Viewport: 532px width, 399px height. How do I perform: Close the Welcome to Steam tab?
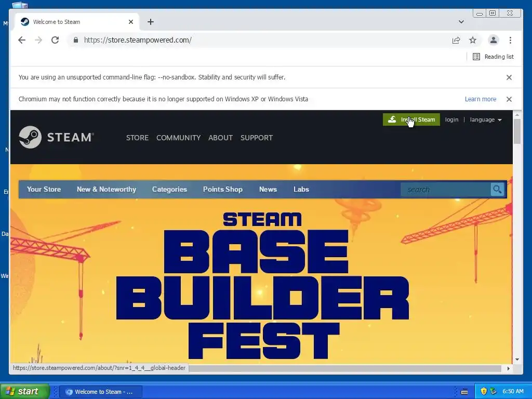(x=131, y=22)
